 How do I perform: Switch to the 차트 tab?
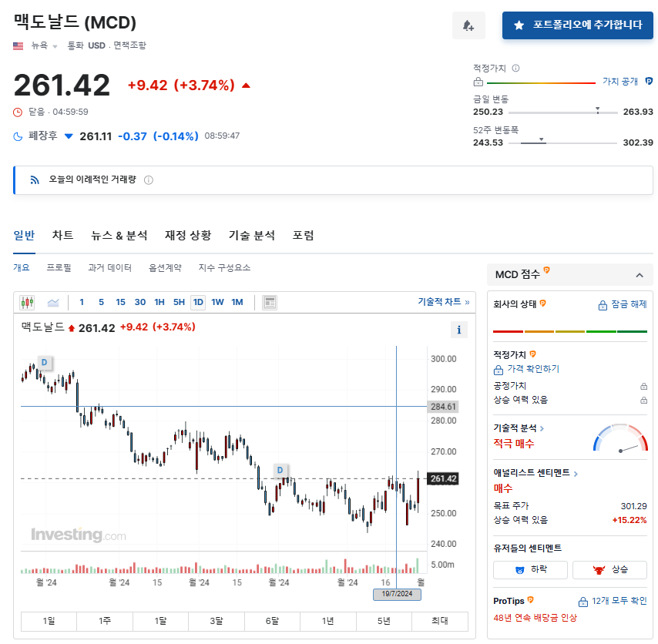(x=62, y=235)
